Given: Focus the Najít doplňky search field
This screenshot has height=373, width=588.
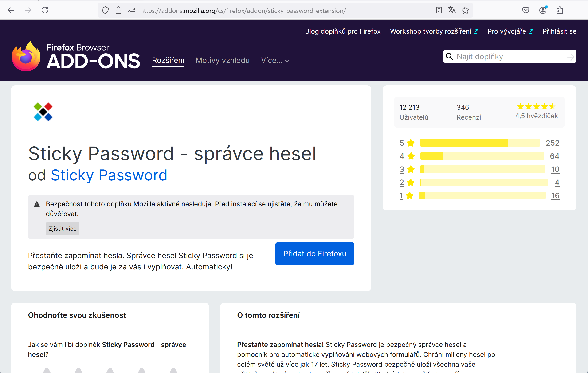Looking at the screenshot, I should tap(510, 56).
